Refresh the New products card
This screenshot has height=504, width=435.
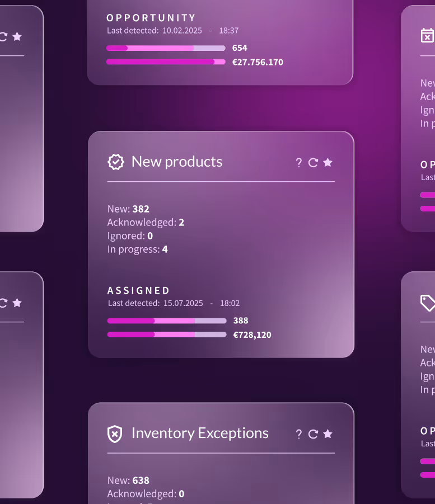[313, 163]
